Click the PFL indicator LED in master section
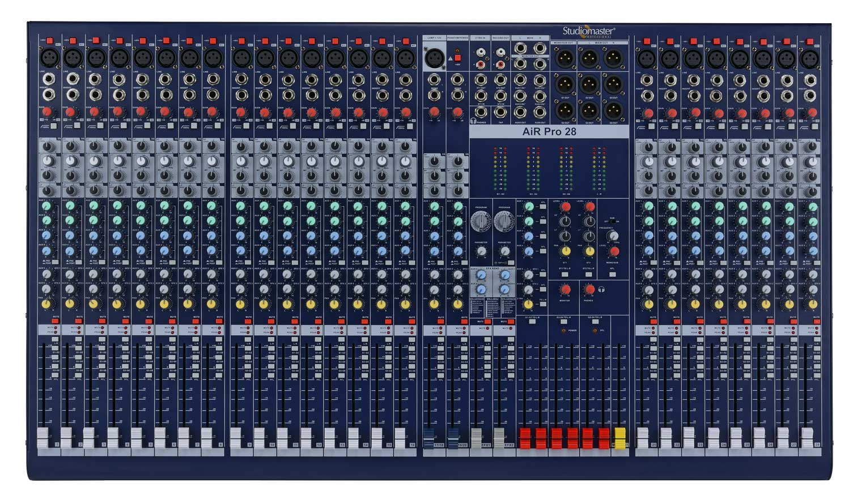The height and width of the screenshot is (504, 853). click(595, 331)
